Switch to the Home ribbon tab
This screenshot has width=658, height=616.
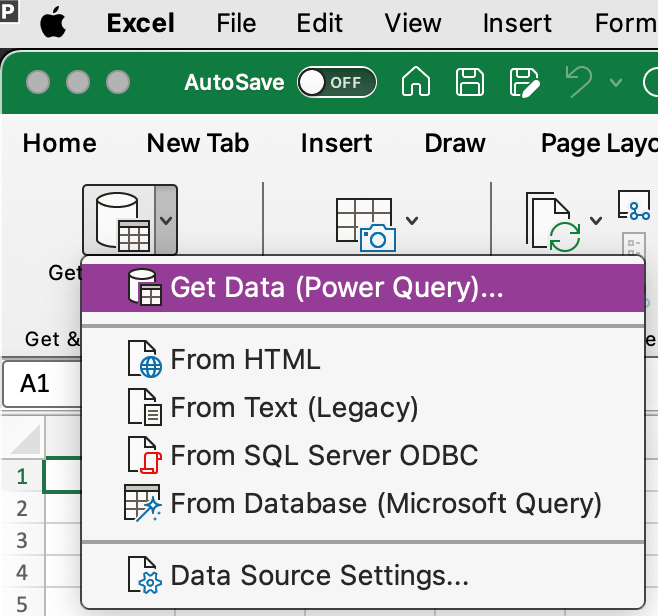tap(60, 144)
